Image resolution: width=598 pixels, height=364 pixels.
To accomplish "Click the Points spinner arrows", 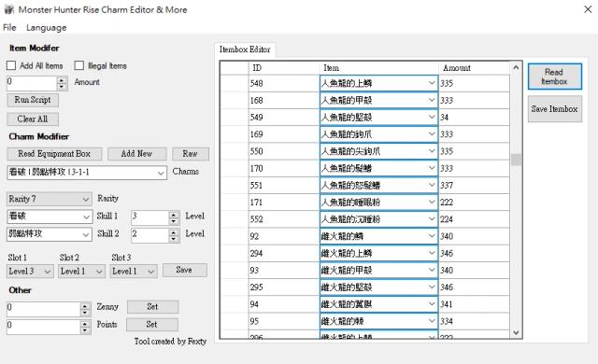I will point(85,327).
